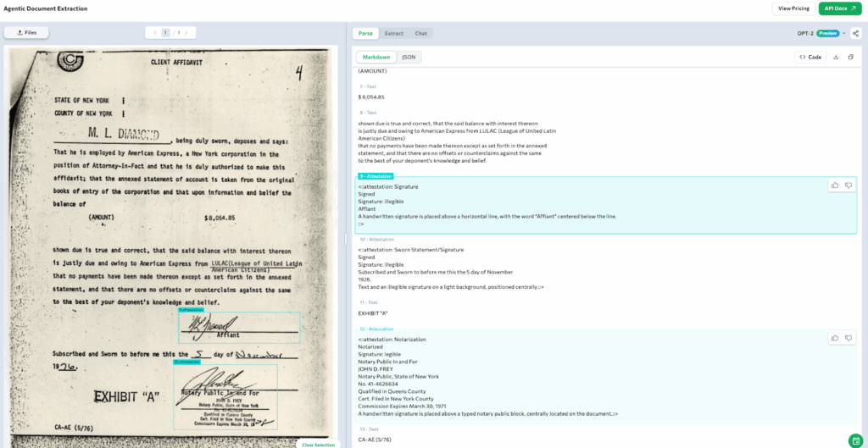Thumbs down the block 12 notarization
Viewport: 868px width, 448px height.
click(848, 338)
